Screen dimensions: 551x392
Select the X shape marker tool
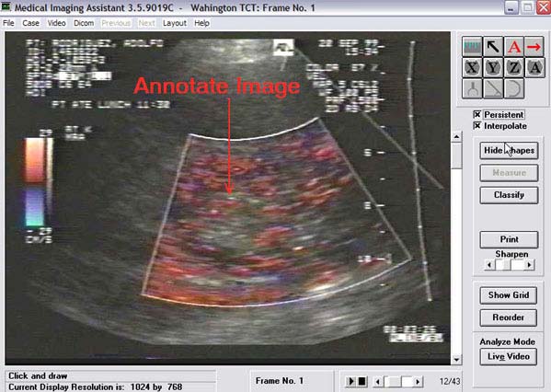[x=472, y=67]
